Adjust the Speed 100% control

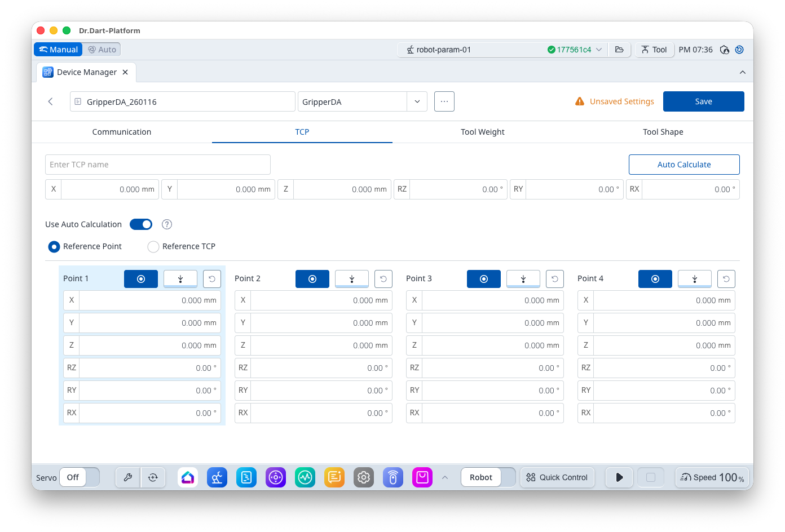tap(712, 477)
